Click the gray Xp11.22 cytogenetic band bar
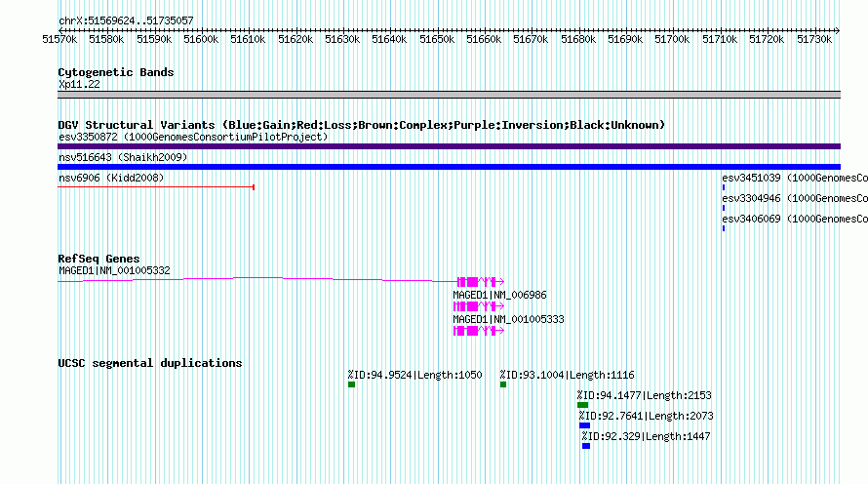868x484 pixels. pyautogui.click(x=449, y=95)
